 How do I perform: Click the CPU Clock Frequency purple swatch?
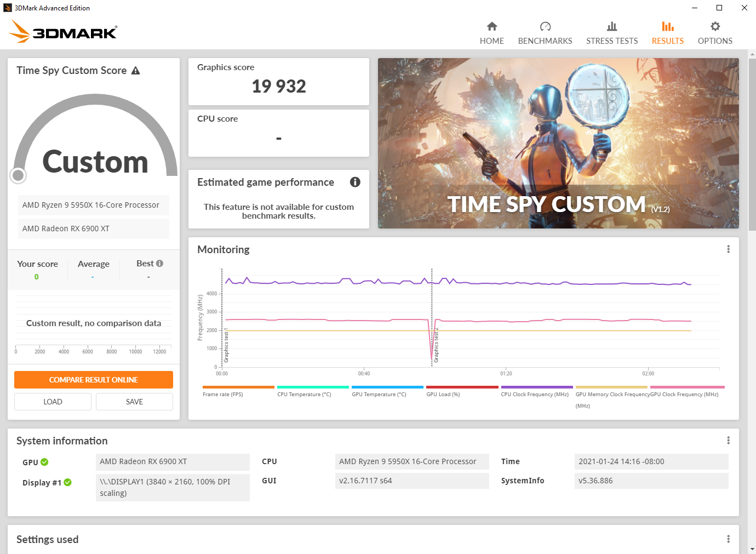536,387
